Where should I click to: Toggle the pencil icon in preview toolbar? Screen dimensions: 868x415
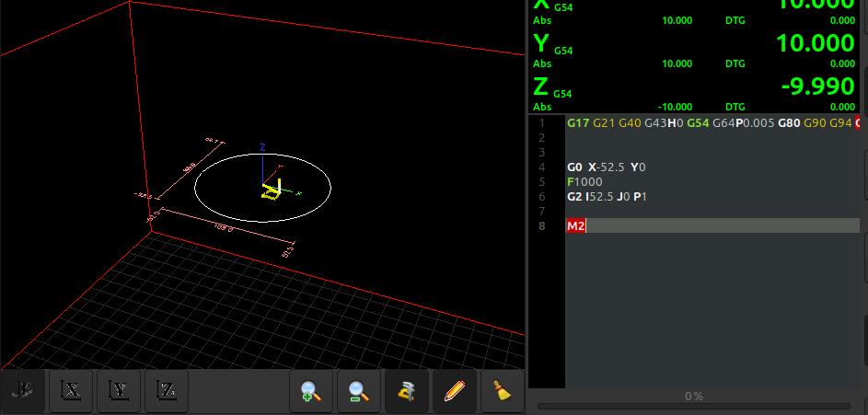pyautogui.click(x=454, y=391)
